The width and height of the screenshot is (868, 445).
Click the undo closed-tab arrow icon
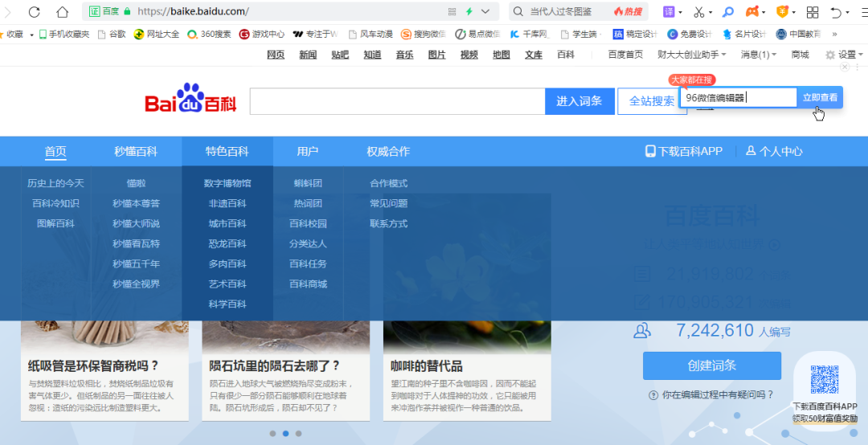point(836,11)
